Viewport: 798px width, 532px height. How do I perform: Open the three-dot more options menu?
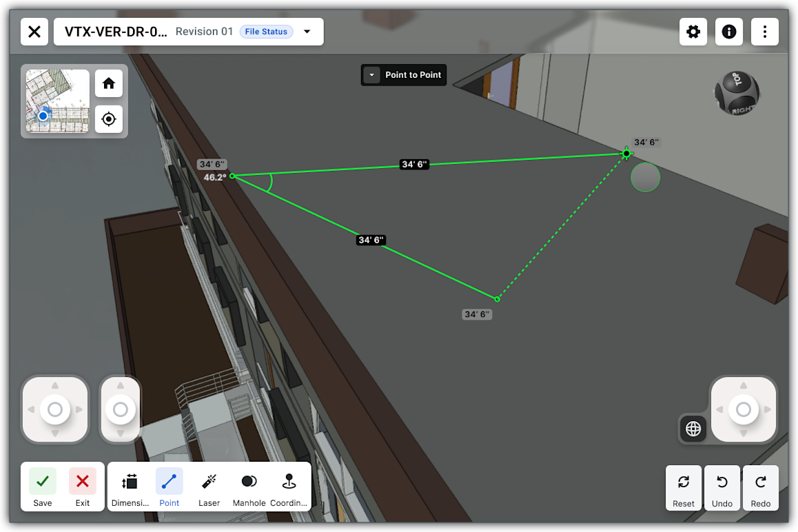click(764, 32)
